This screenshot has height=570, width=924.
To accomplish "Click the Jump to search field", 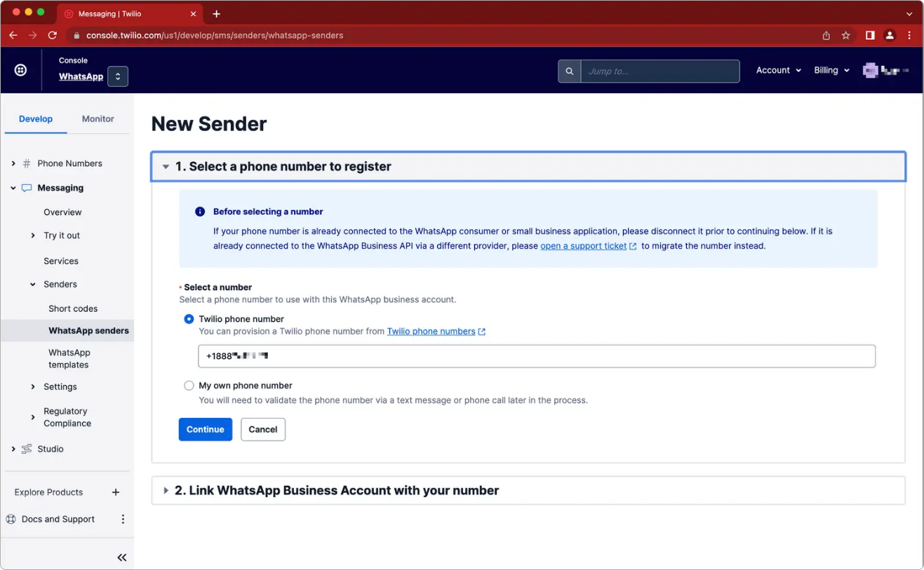I will click(659, 71).
